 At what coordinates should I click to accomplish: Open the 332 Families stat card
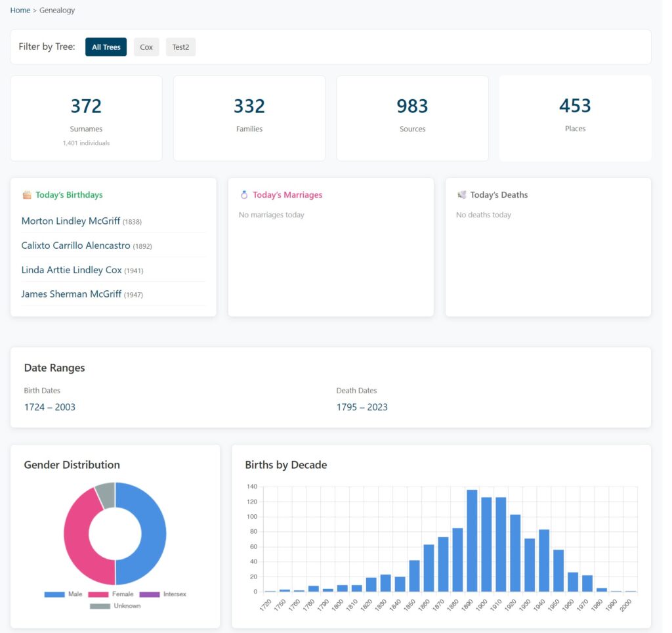[249, 118]
